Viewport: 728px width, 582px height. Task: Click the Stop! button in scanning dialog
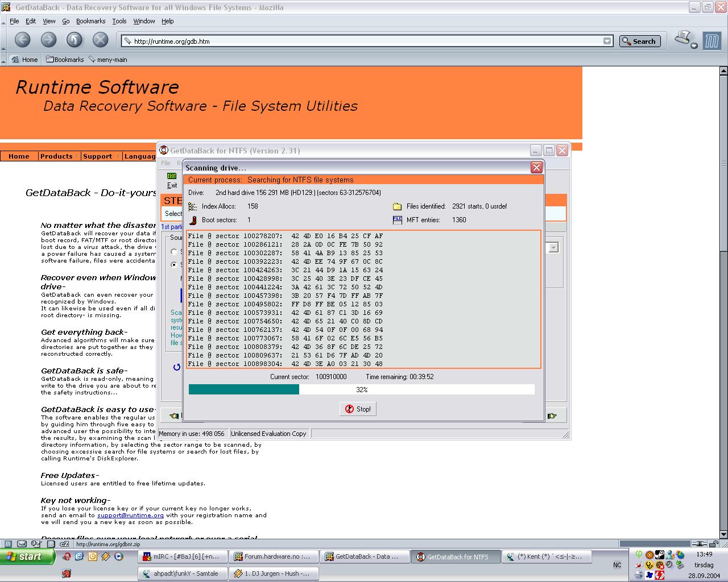click(358, 409)
